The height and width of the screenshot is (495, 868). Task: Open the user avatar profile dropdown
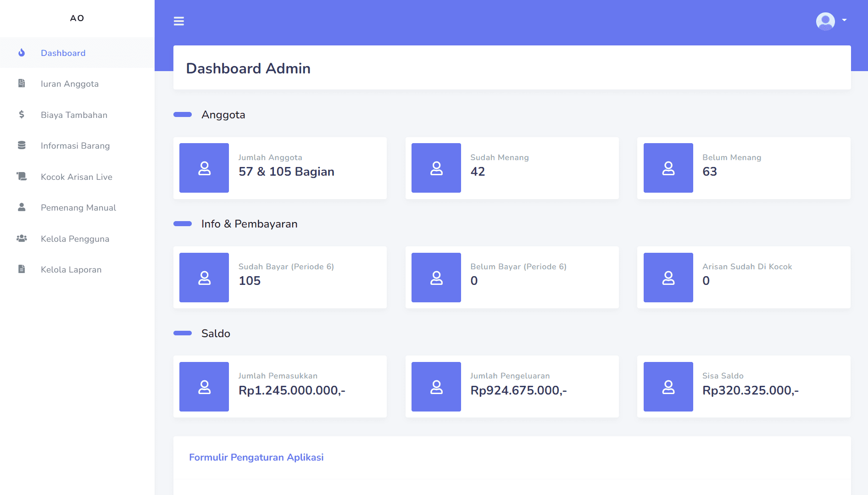click(x=825, y=21)
